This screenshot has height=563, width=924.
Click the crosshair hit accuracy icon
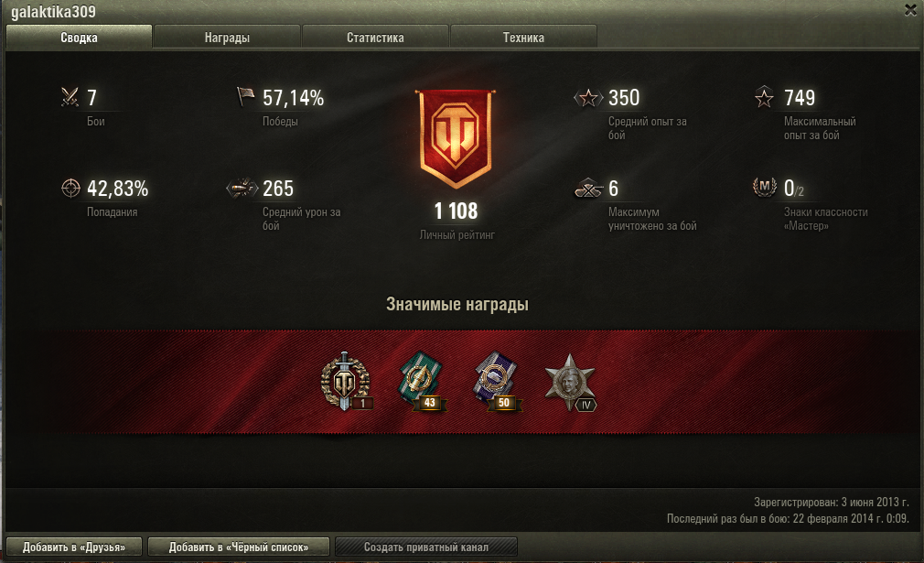[70, 188]
